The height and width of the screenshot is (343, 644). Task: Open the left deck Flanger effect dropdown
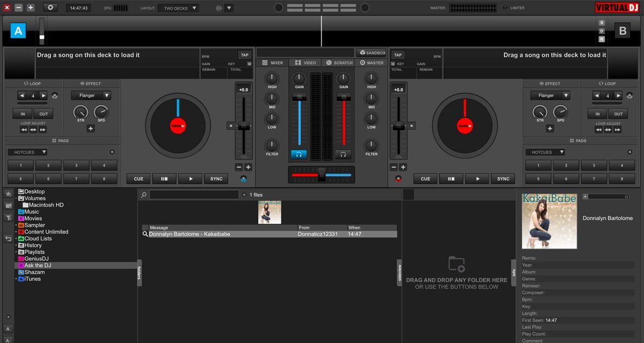pos(91,96)
